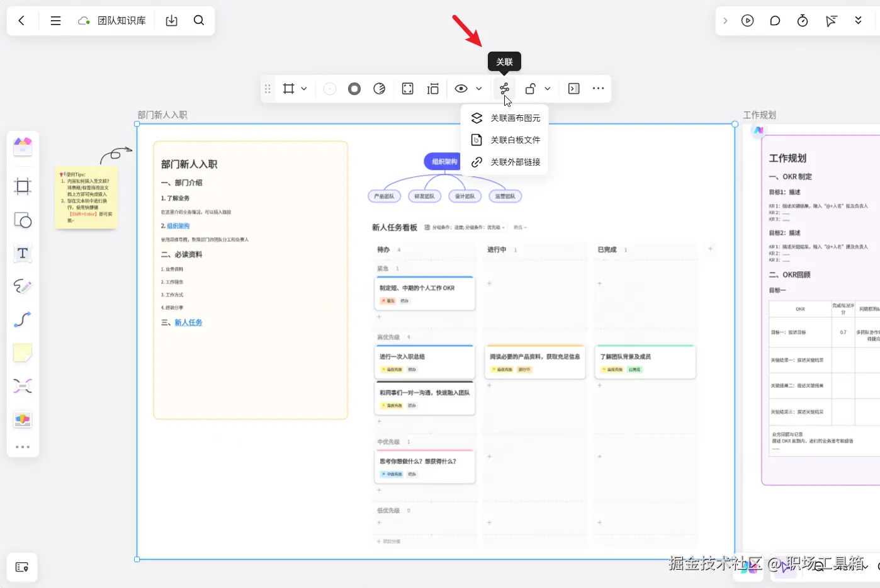The height and width of the screenshot is (588, 880).
Task: Open the timer stopwatch icon
Action: click(803, 21)
